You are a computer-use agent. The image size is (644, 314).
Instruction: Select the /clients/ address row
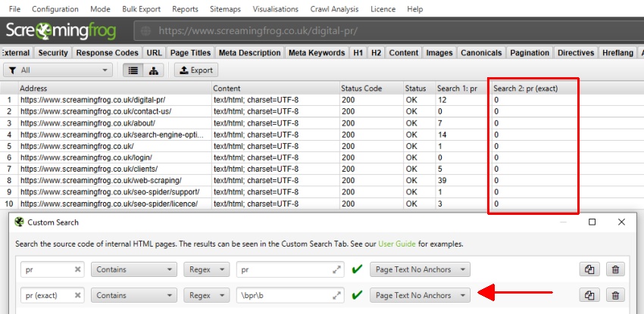[89, 169]
